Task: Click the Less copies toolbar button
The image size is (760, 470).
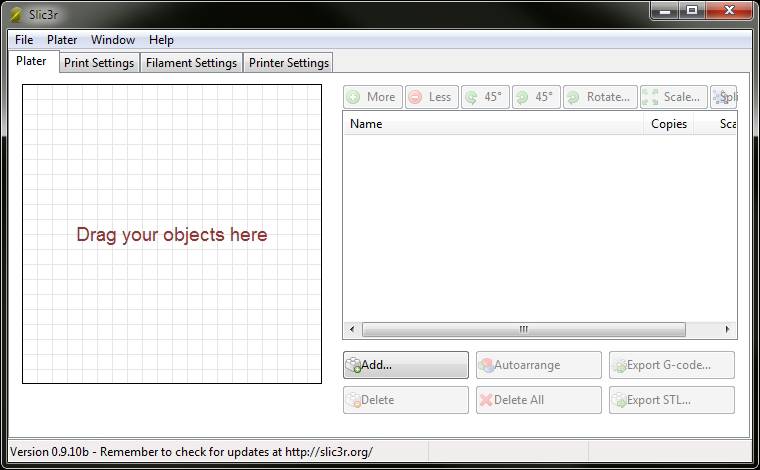Action: [431, 97]
